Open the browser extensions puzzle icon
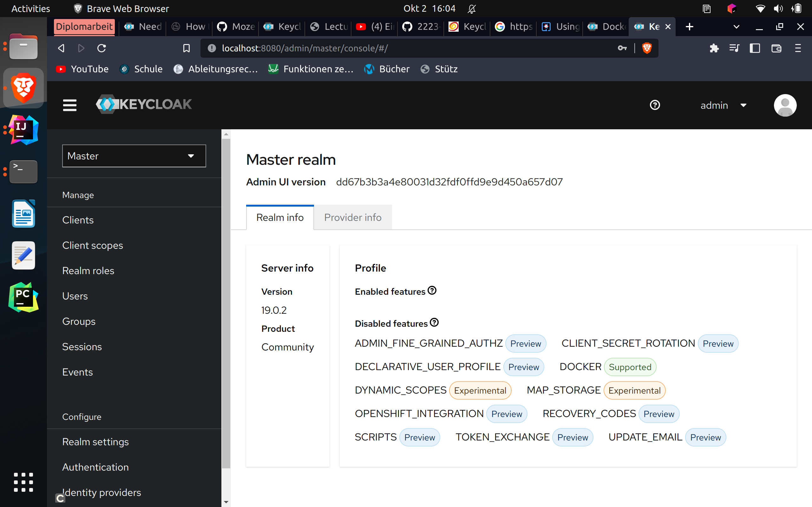The width and height of the screenshot is (812, 507). (x=714, y=48)
